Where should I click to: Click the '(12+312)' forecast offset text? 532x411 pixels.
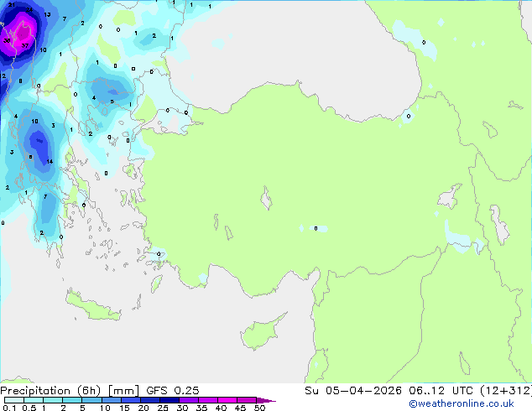(x=506, y=391)
